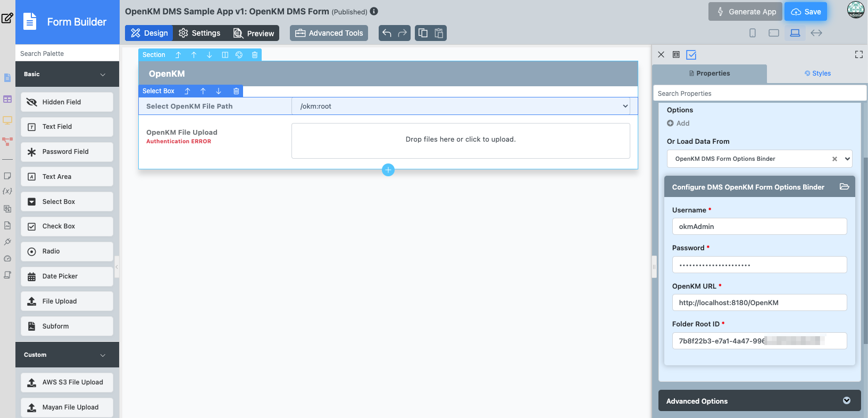This screenshot has height=418, width=868.
Task: Clear the Or Load Data From selection
Action: click(834, 159)
